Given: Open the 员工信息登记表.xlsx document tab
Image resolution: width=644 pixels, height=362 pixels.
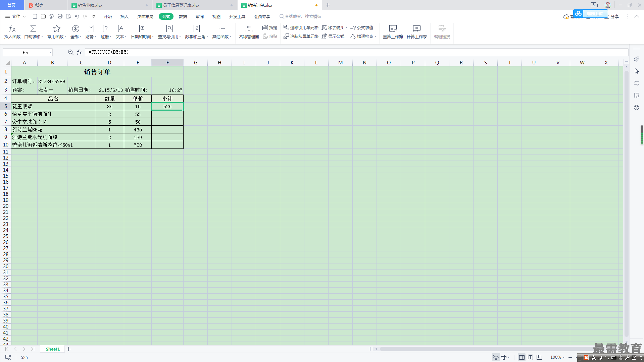Looking at the screenshot, I should [x=195, y=5].
